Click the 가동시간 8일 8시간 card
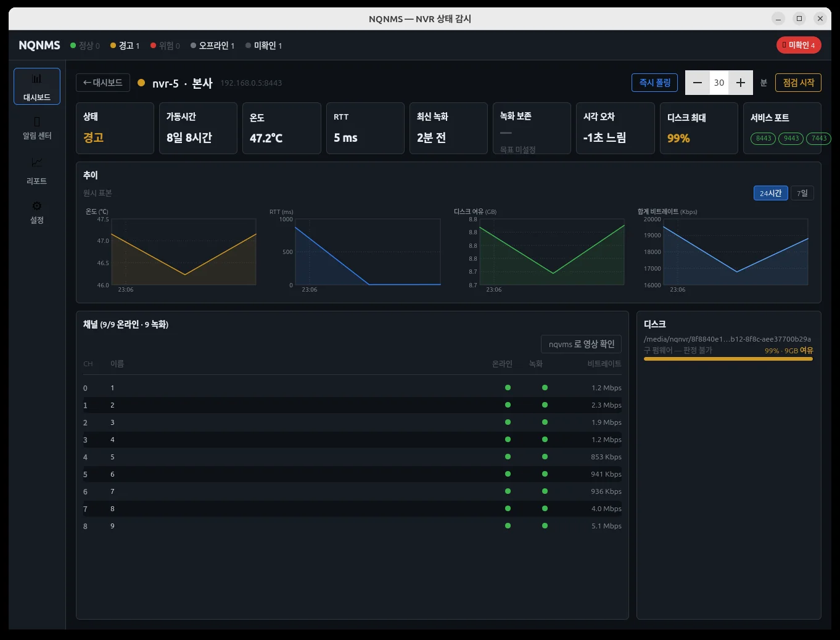The width and height of the screenshot is (840, 640). click(x=198, y=128)
